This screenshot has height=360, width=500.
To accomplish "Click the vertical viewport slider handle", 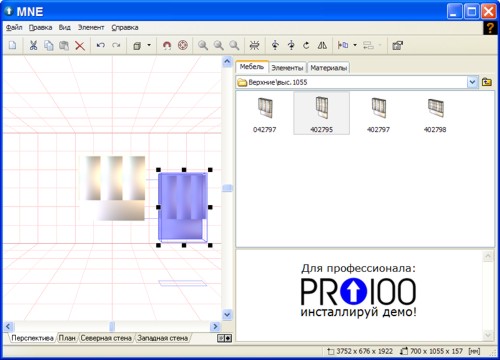I will (227, 188).
